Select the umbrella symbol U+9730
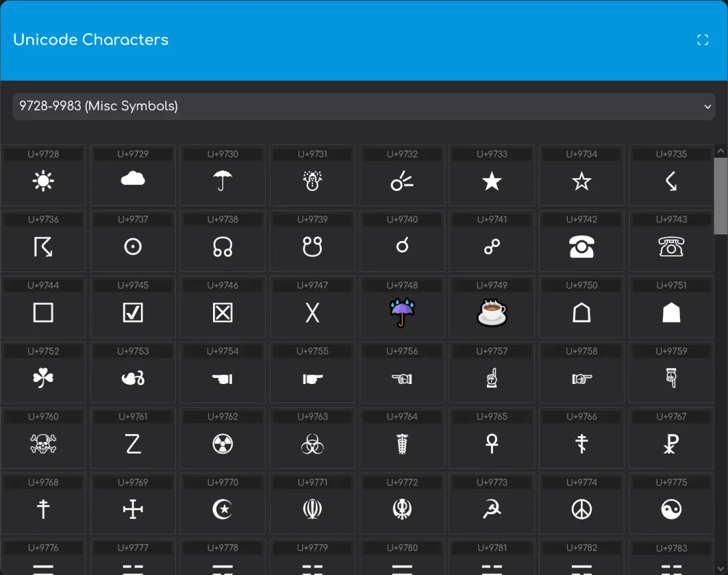 tap(222, 180)
